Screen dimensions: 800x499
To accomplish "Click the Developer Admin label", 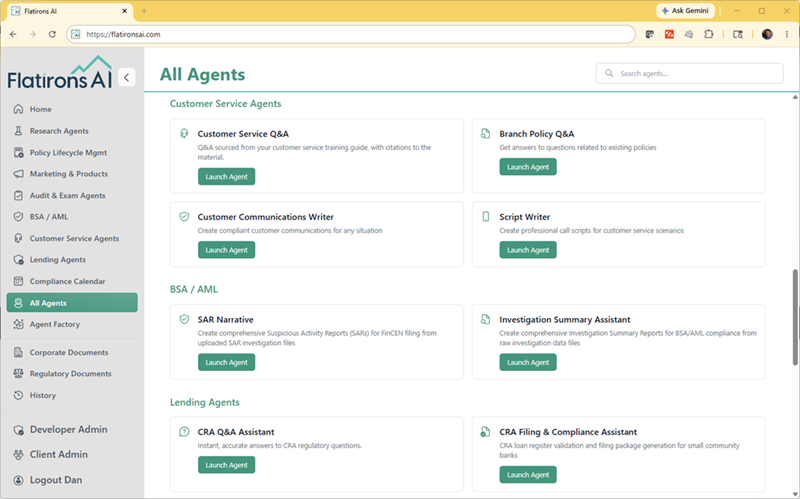I will click(68, 430).
